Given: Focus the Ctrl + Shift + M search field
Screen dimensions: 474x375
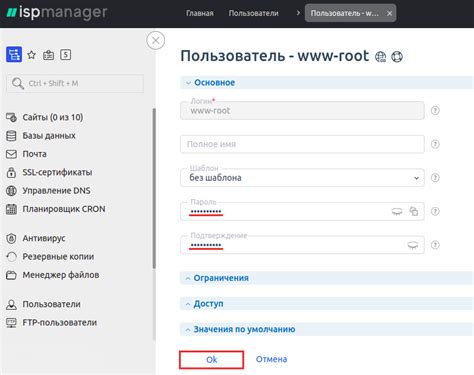Looking at the screenshot, I should [x=75, y=83].
